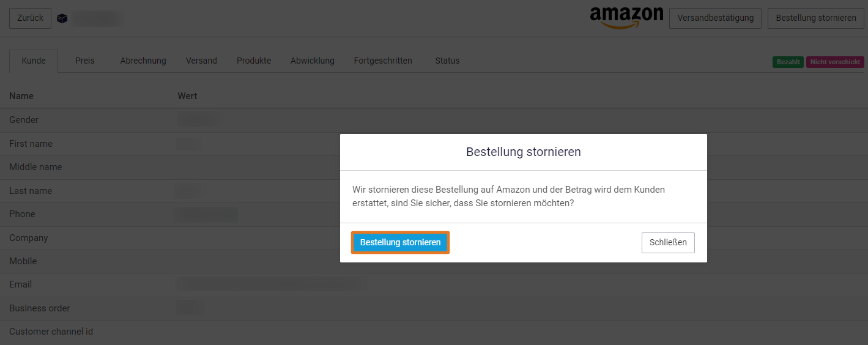The width and height of the screenshot is (868, 345).
Task: Switch to the Status tab
Action: (x=447, y=61)
